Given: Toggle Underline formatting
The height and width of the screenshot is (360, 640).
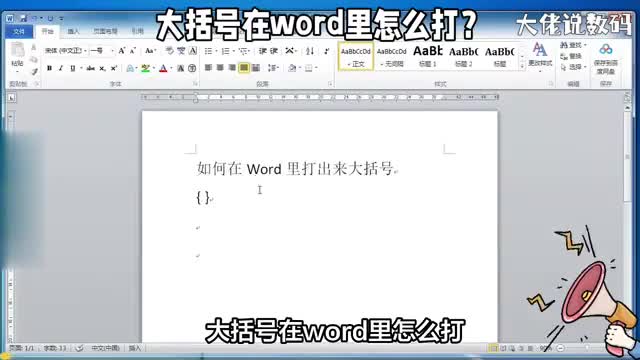Looking at the screenshot, I should 73,68.
